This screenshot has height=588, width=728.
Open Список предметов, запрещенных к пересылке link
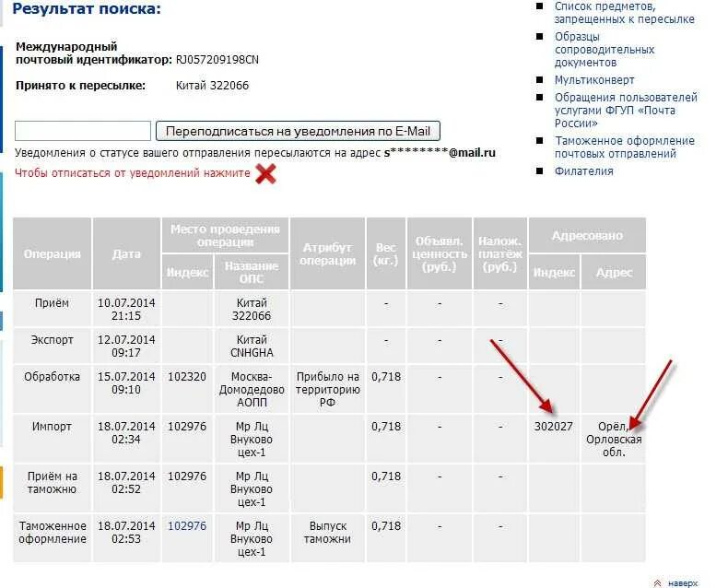click(625, 13)
